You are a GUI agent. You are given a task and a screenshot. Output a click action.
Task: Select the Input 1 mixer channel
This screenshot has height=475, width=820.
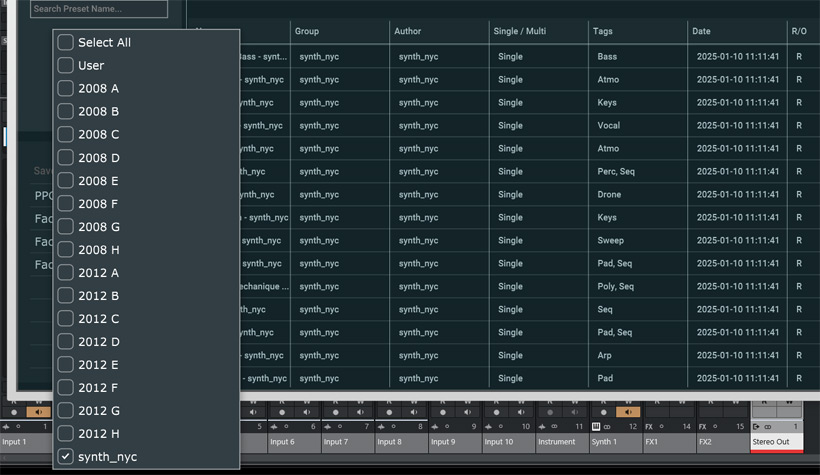pyautogui.click(x=26, y=442)
